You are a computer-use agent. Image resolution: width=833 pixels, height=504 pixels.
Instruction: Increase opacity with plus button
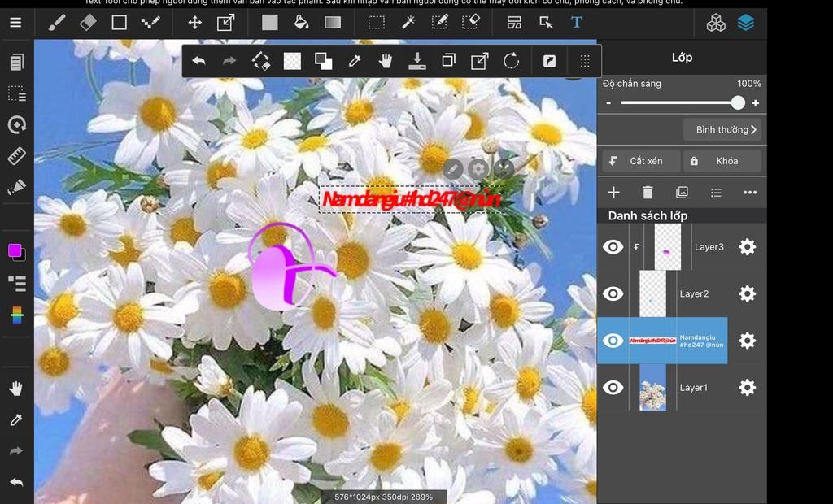pos(756,103)
